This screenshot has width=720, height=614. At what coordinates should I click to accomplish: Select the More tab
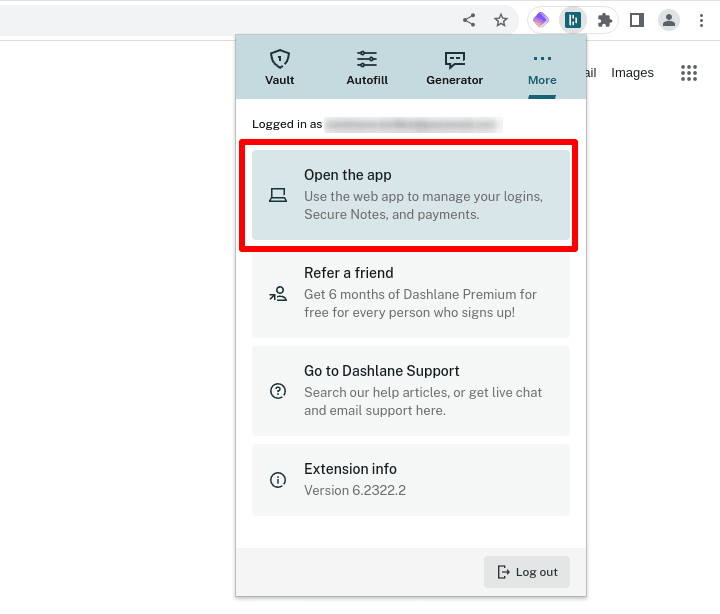542,67
